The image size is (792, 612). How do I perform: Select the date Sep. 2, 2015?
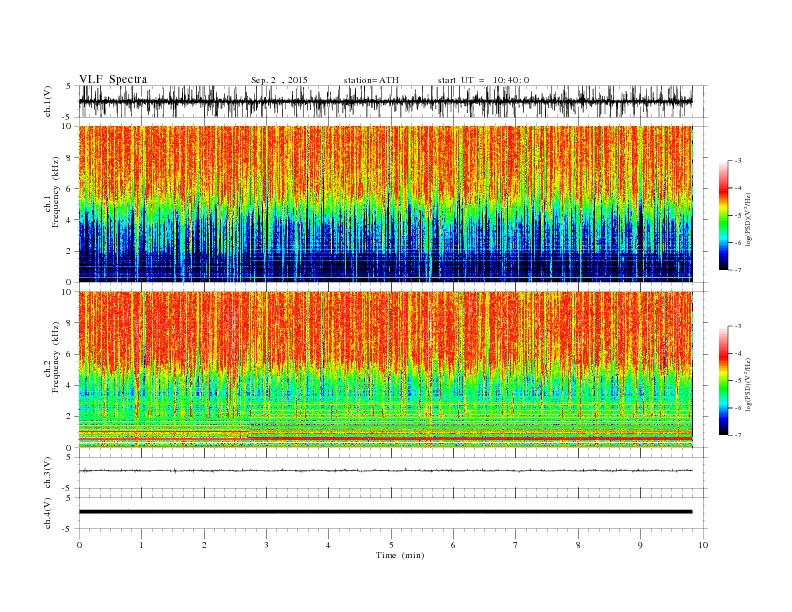pyautogui.click(x=279, y=80)
